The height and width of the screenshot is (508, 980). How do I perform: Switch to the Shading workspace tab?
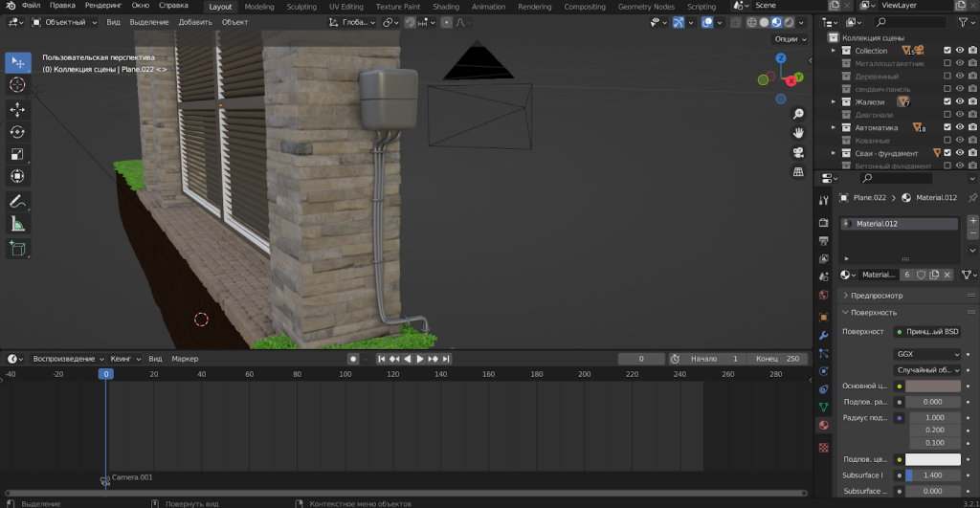coord(446,7)
